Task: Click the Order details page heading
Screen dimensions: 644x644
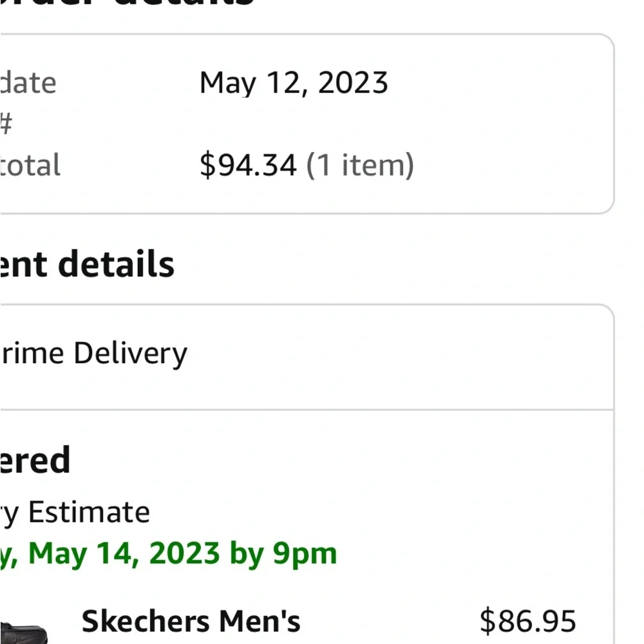Action: pyautogui.click(x=129, y=3)
